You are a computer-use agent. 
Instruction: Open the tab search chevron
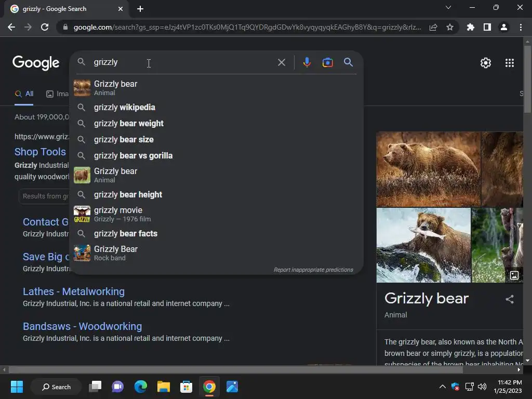448,7
